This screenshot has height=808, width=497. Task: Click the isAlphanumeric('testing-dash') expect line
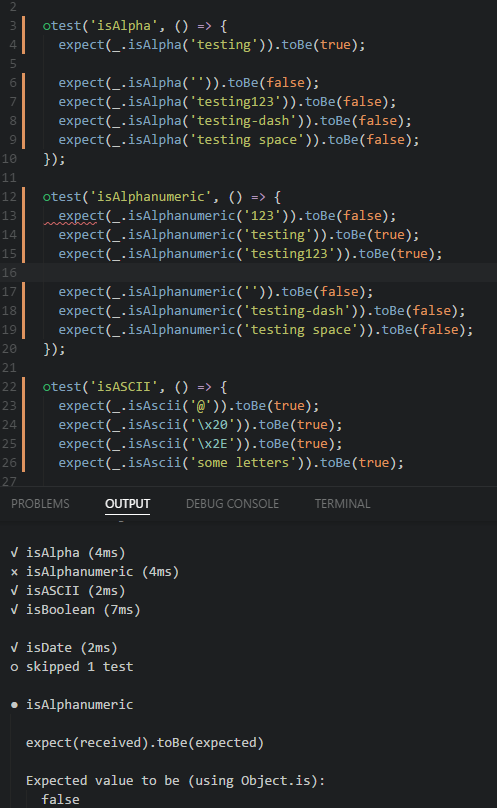pyautogui.click(x=261, y=311)
